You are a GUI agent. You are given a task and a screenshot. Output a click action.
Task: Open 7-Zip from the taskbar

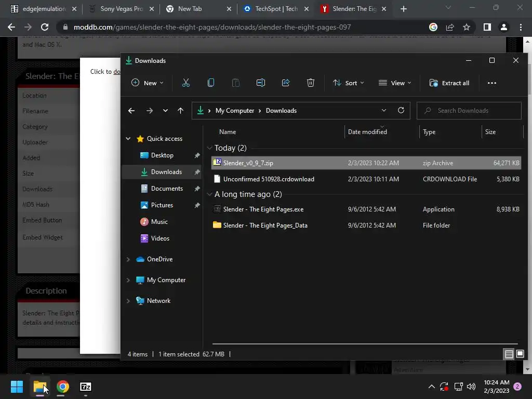click(86, 387)
